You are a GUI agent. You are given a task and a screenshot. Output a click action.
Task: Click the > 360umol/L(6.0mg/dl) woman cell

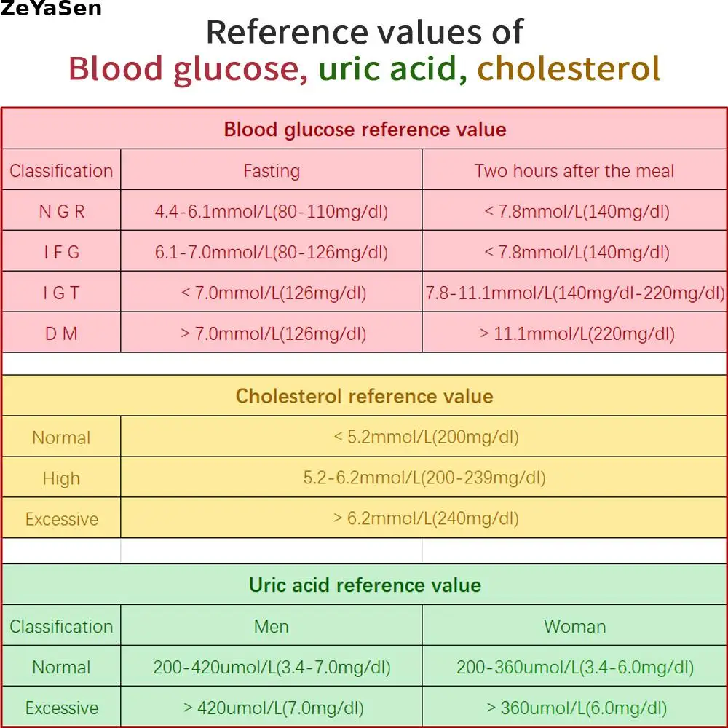click(574, 708)
